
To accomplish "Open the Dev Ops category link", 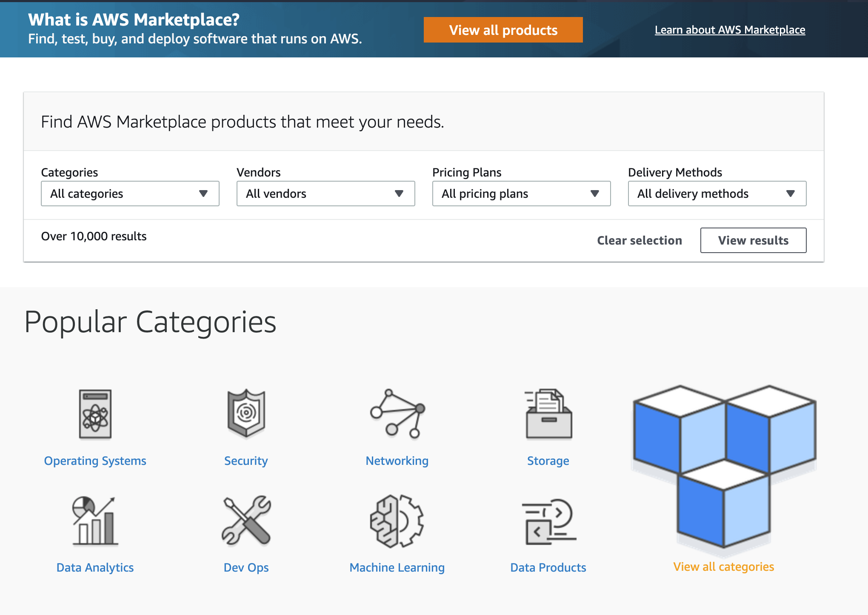I will [x=246, y=567].
